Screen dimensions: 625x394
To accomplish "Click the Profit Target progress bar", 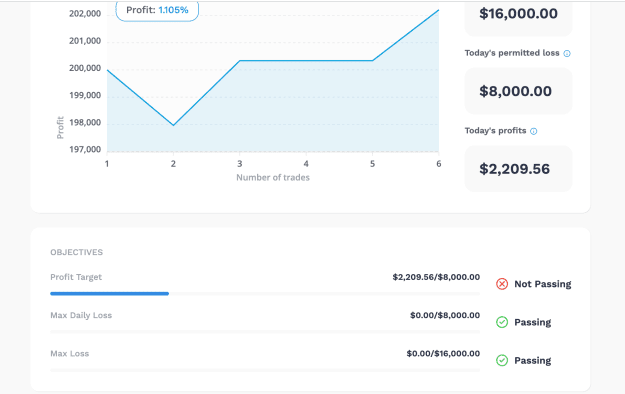I will 265,294.
